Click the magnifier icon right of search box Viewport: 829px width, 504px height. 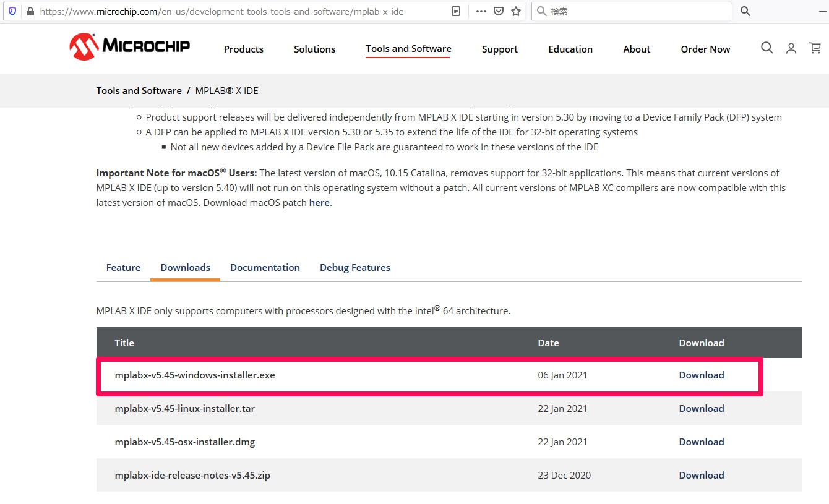click(x=745, y=11)
